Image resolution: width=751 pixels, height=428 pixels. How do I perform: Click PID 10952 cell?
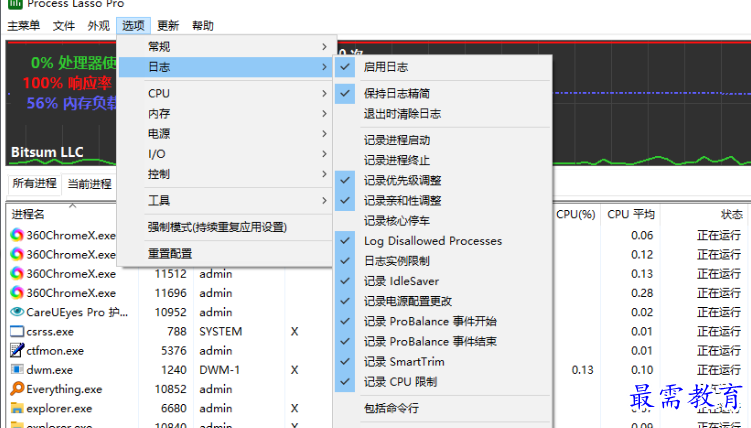[171, 312]
